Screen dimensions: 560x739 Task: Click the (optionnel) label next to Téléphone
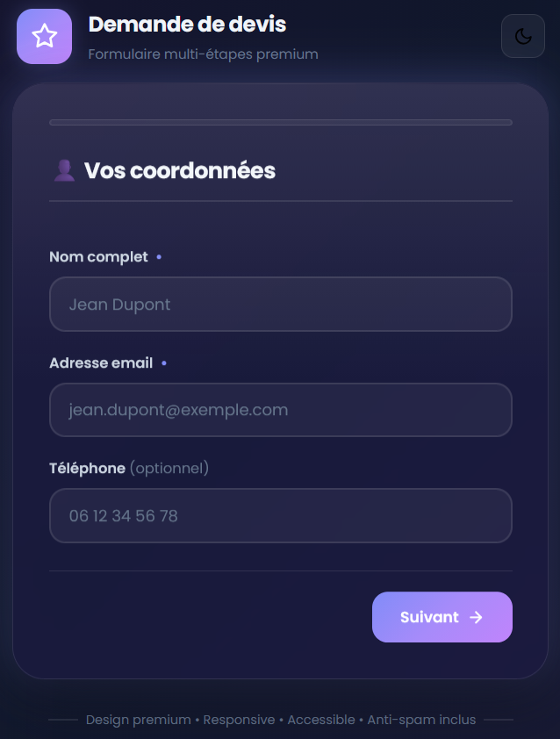(169, 468)
